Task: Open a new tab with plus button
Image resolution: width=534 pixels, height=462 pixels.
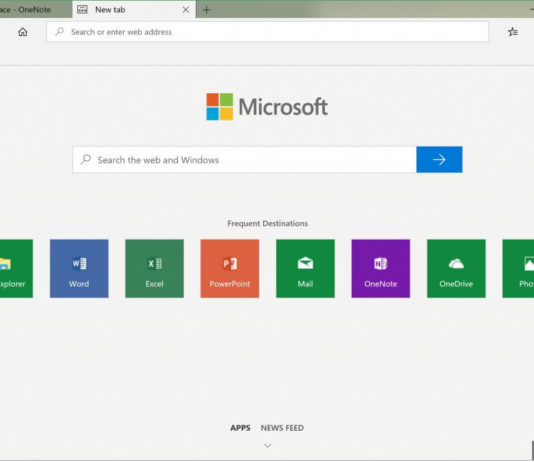Action: (x=206, y=10)
